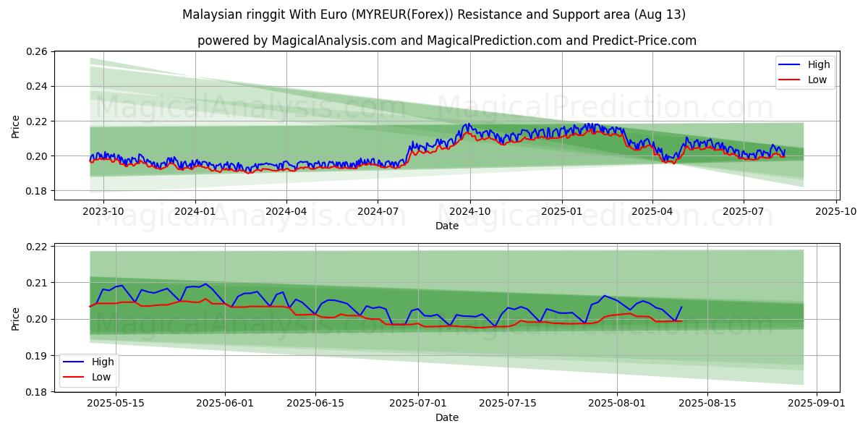
Task: Select the '2025-07-15' label on bottom chart
Action: coord(509,404)
